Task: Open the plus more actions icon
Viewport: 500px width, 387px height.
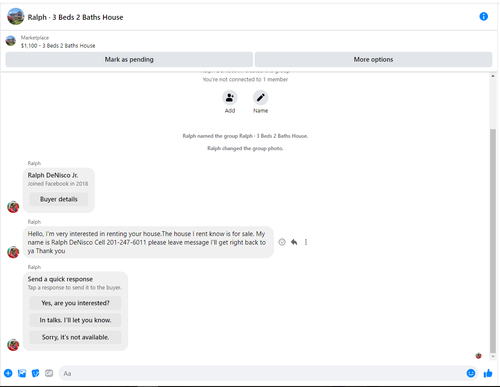Action: (8, 373)
